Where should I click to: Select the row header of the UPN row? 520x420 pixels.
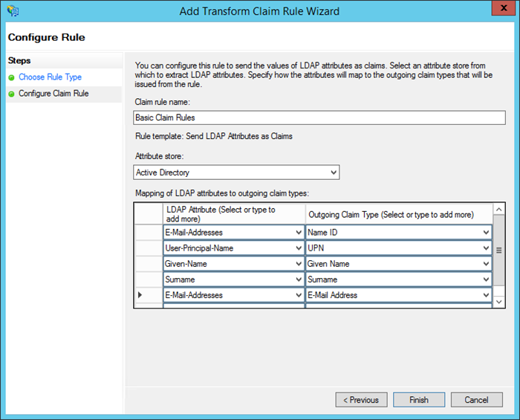149,248
